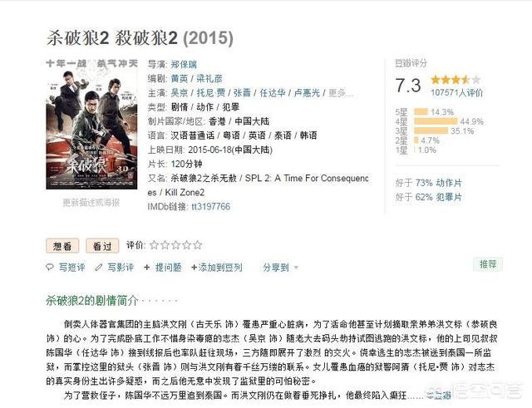The height and width of the screenshot is (408, 532).
Task: Open director 郑保瑞's page
Action: 184,64
